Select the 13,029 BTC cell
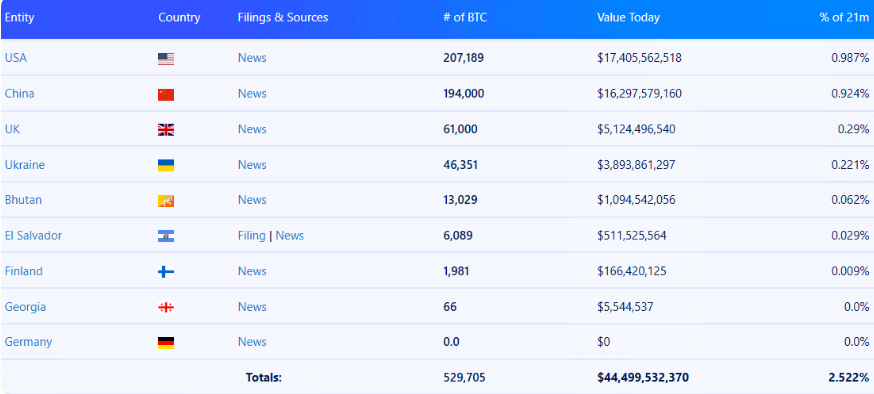Viewport: 874px width, 394px height. tap(460, 200)
